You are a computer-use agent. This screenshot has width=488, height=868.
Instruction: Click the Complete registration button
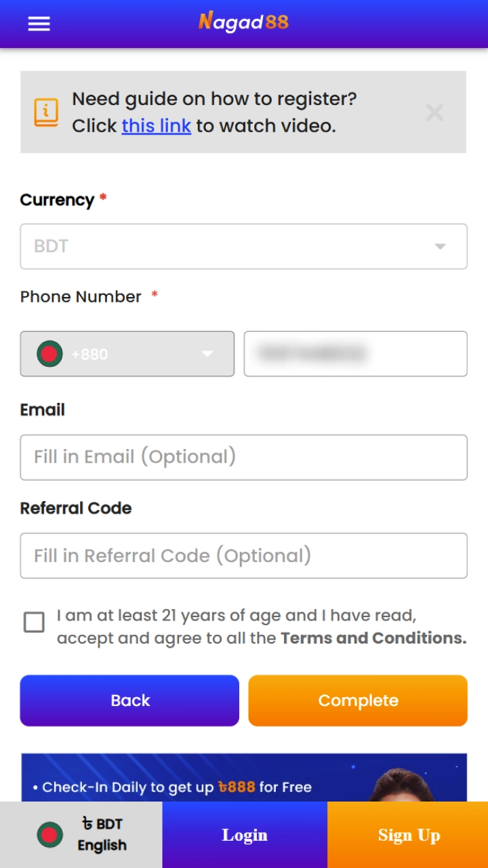click(x=358, y=701)
